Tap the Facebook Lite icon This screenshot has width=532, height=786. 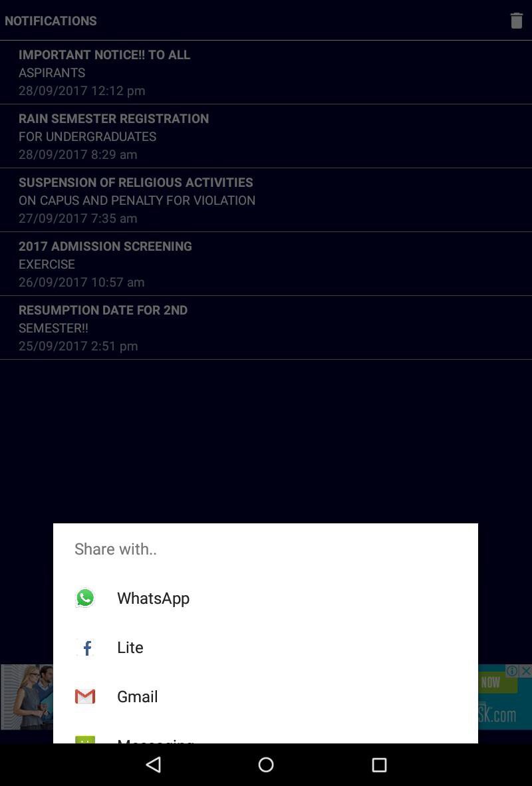[x=85, y=647]
